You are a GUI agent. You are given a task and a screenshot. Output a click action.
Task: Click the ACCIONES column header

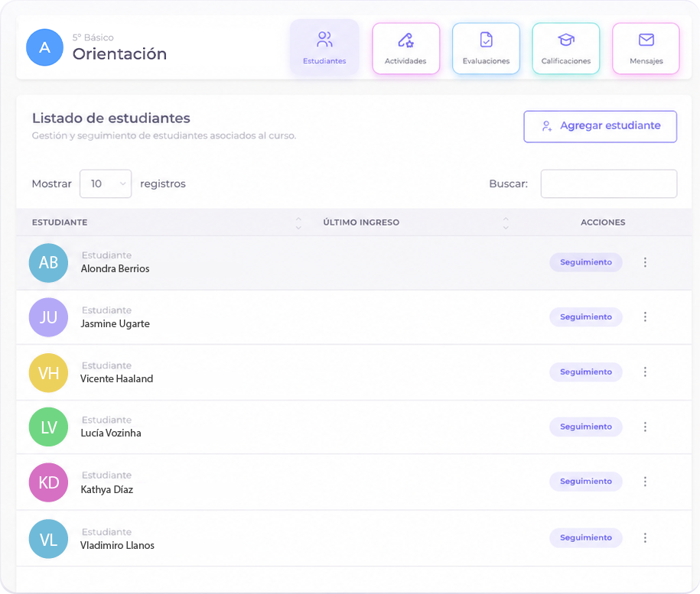tap(603, 222)
